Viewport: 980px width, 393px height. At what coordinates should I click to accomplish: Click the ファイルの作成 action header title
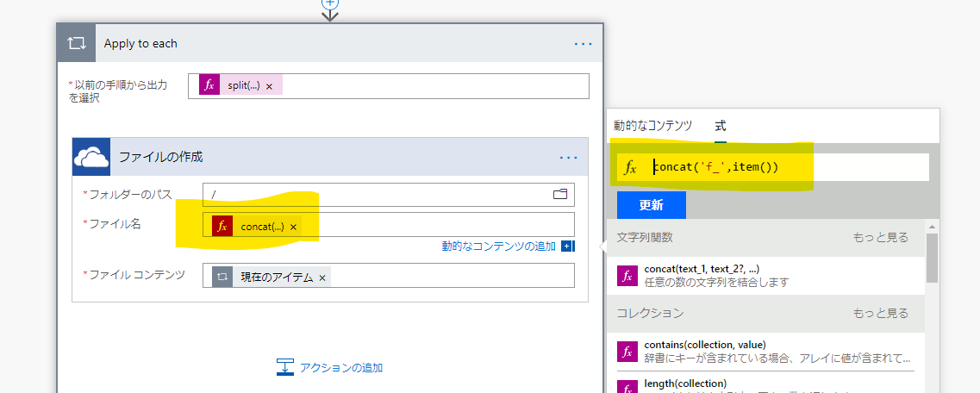[160, 157]
